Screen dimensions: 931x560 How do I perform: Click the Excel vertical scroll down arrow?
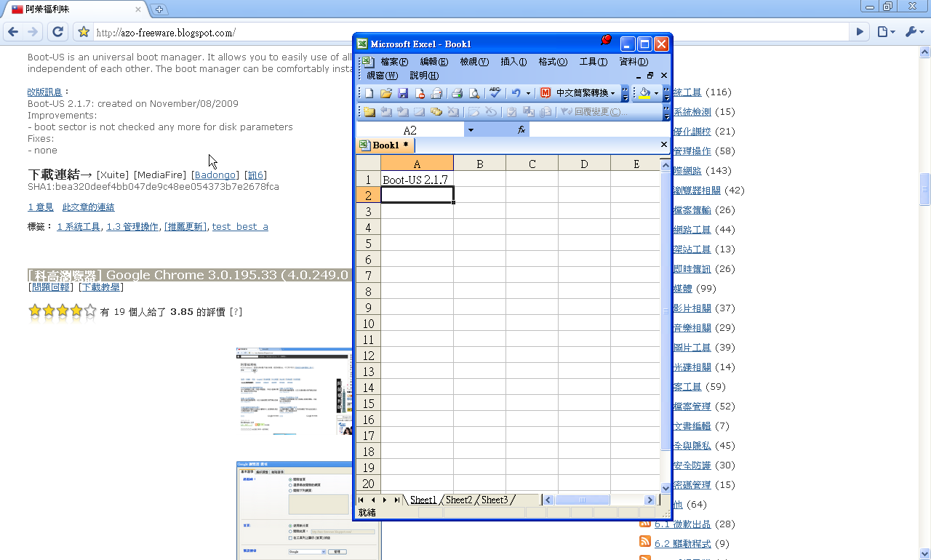point(666,488)
